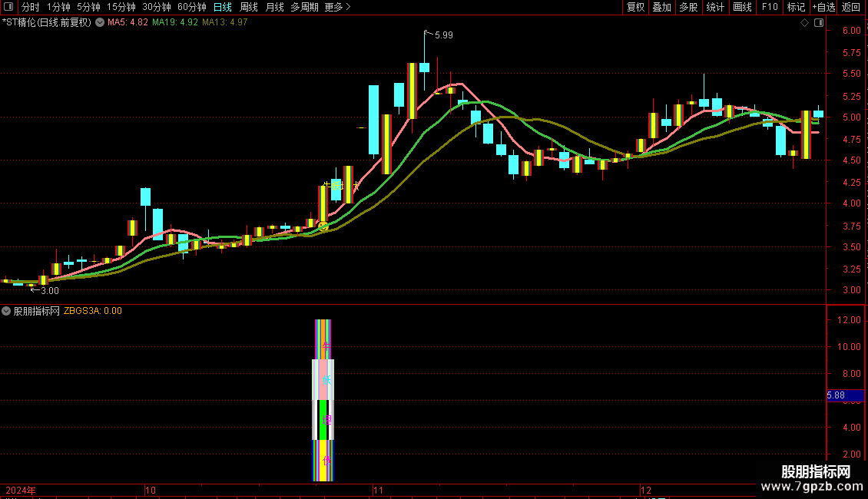Click the 标记 mark button
Screen dimensions: 868x499
pos(796,7)
